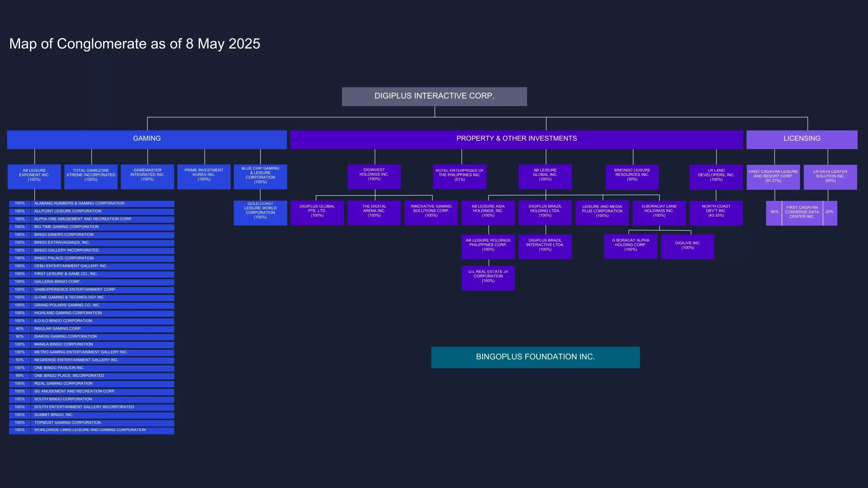Click the 20% cell beside Converge Data Center

click(829, 213)
